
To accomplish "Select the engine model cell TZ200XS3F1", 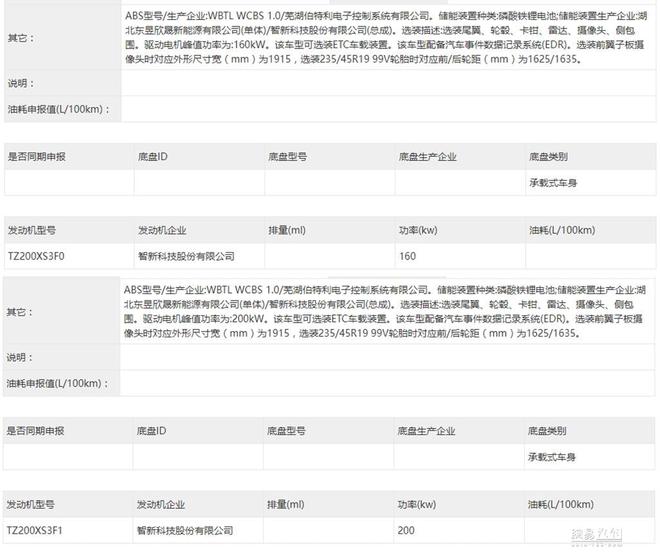I will 35,530.
